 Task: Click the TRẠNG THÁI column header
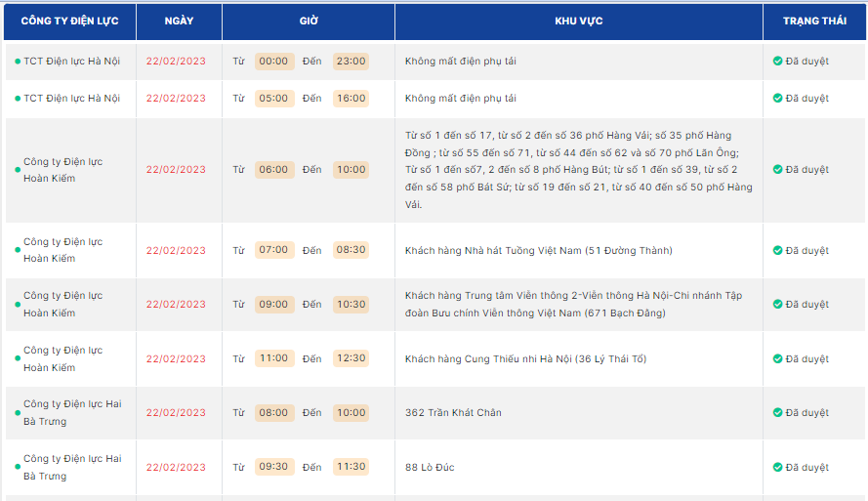(x=814, y=21)
